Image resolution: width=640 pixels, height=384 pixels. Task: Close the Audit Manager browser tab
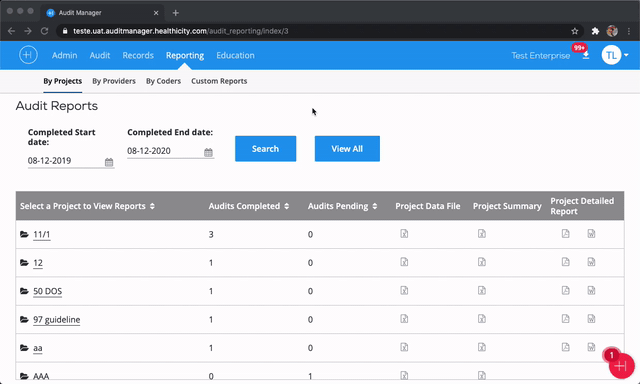pyautogui.click(x=156, y=13)
